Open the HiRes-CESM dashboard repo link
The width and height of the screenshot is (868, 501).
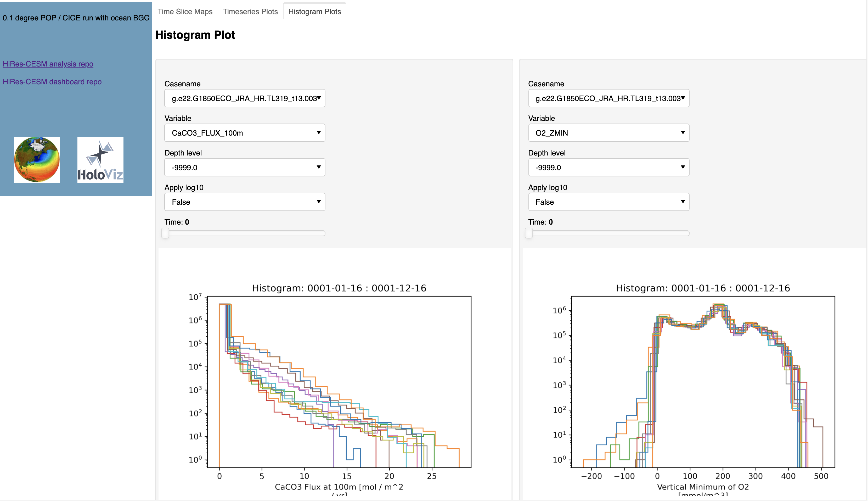[x=52, y=82]
